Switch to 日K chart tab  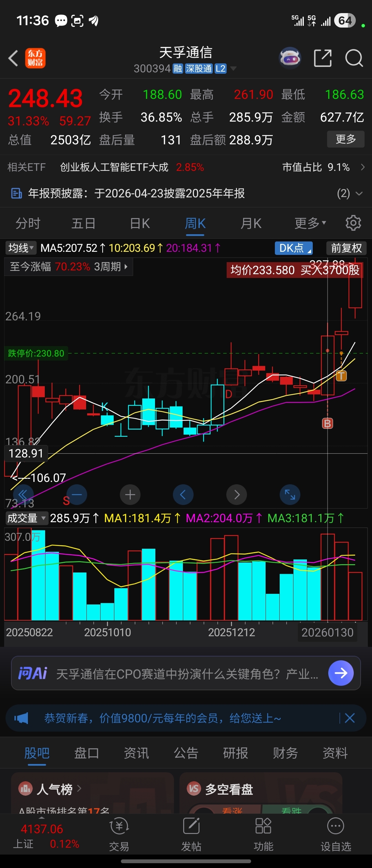pos(140,224)
